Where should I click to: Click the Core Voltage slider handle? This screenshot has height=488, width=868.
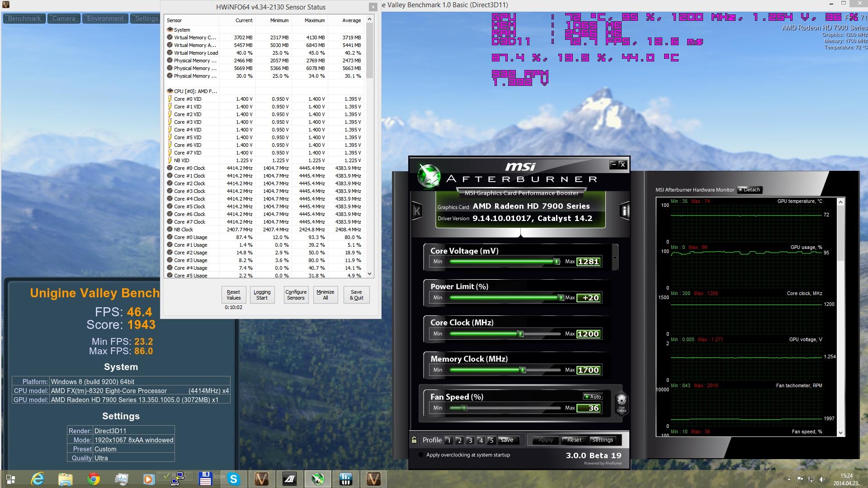557,262
